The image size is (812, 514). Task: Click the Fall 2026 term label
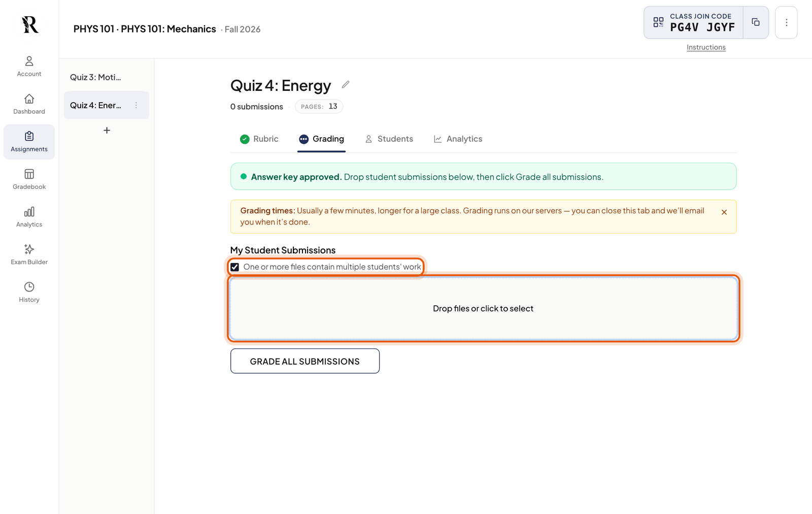tap(243, 29)
